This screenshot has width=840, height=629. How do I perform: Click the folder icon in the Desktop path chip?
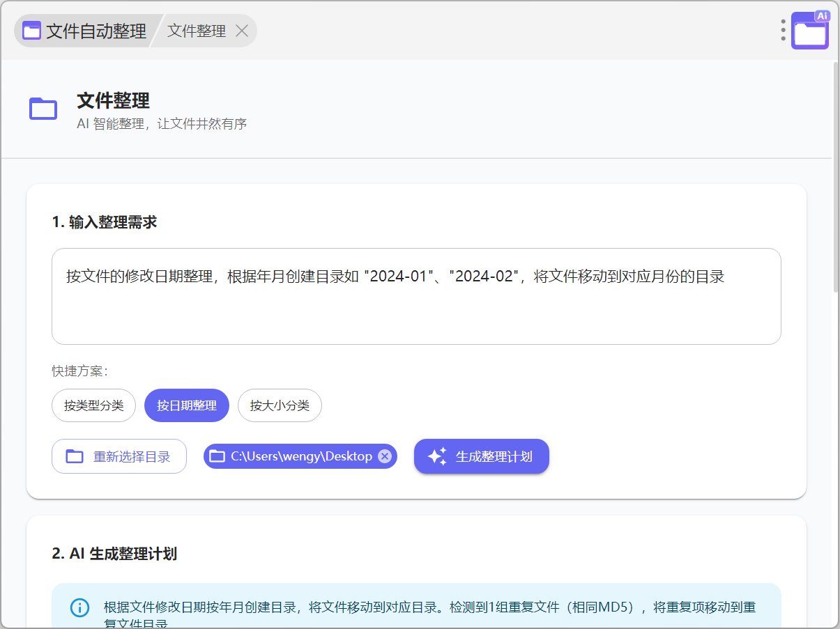coord(217,456)
